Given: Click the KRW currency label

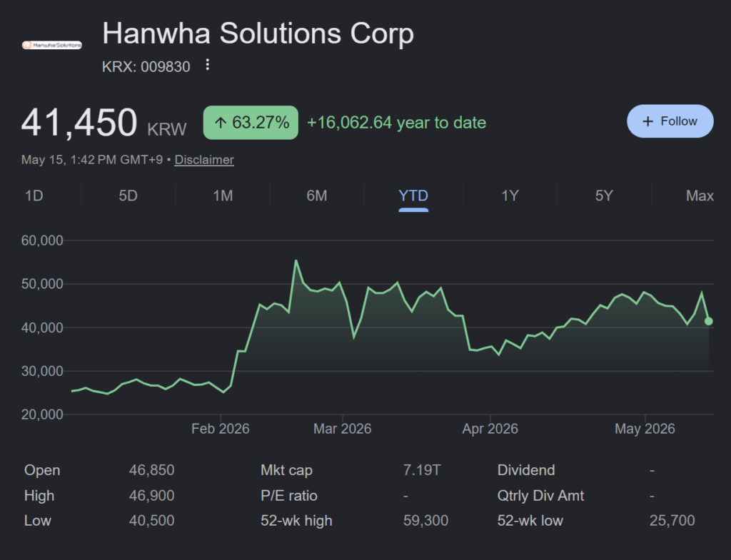Looking at the screenshot, I should click(166, 129).
